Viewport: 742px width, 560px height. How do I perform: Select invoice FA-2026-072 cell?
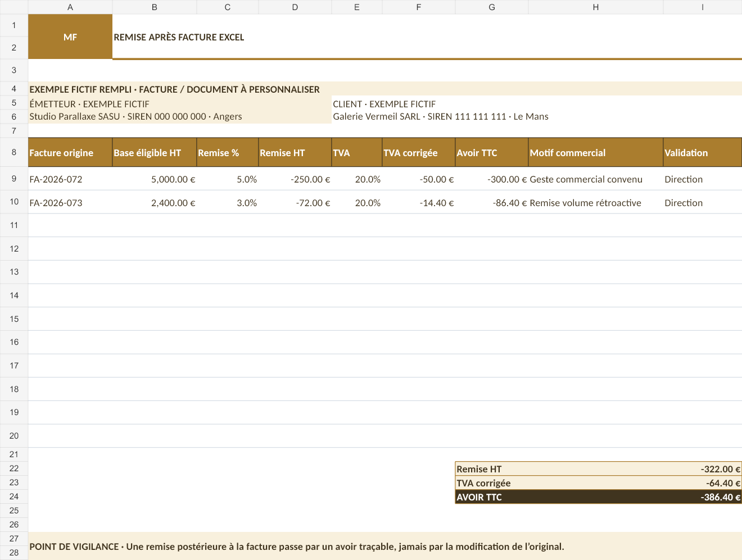point(70,179)
